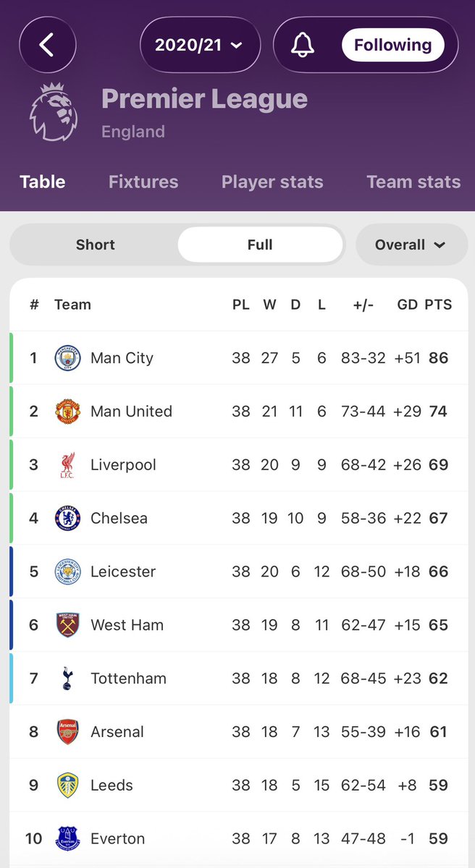The image size is (475, 868).
Task: Tap the Tottenham club crest
Action: point(68,678)
